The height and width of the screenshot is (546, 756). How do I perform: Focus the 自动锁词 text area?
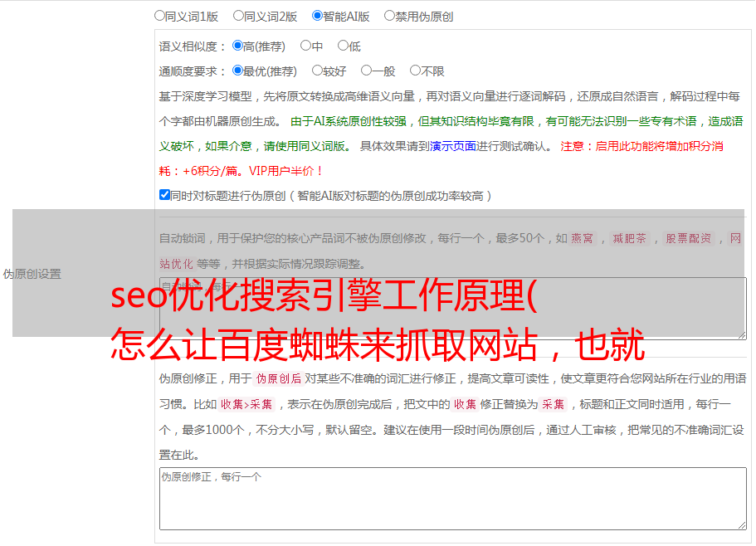point(453,309)
